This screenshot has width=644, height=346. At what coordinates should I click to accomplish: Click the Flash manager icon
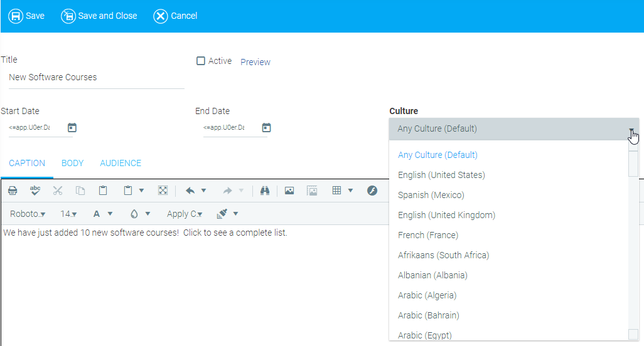coord(372,191)
